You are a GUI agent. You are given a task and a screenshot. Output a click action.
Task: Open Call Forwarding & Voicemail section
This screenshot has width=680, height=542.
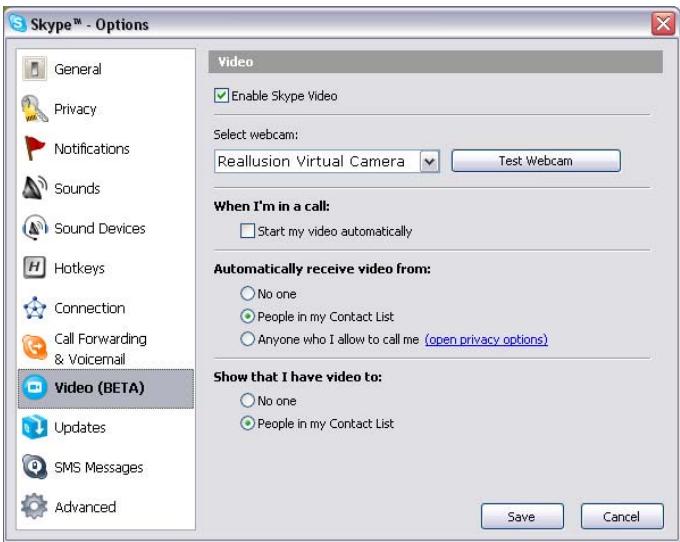[106, 348]
